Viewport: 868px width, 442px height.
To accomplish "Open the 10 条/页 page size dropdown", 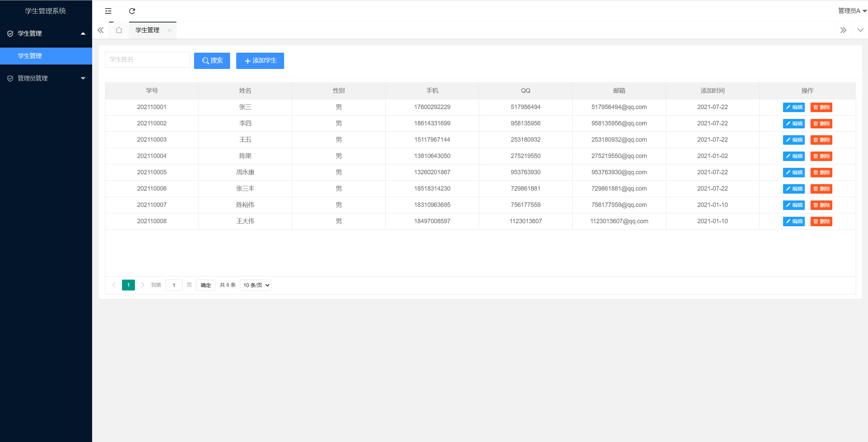I will tap(256, 285).
